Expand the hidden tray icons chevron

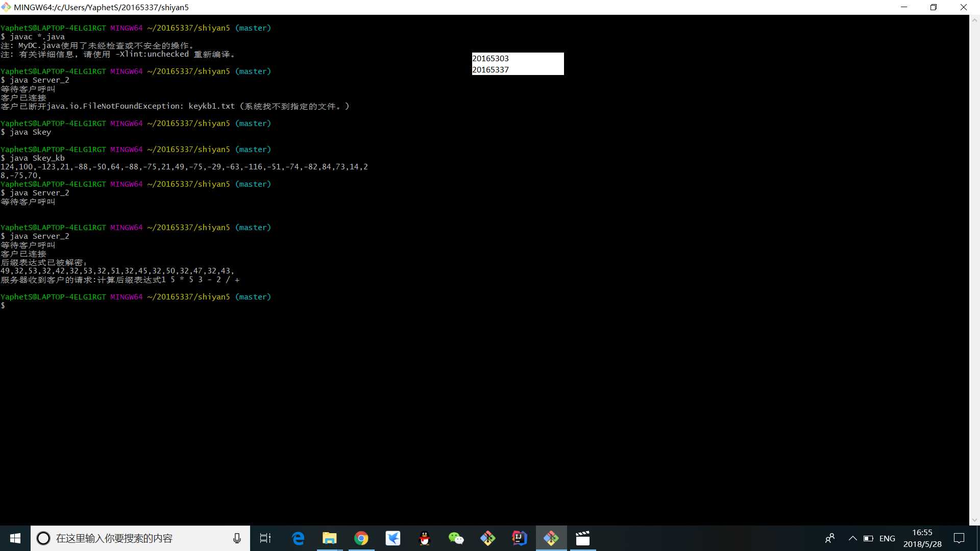pos(852,538)
